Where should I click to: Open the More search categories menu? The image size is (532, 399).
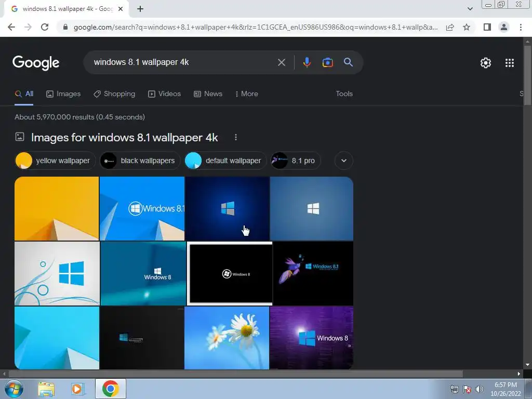[247, 94]
